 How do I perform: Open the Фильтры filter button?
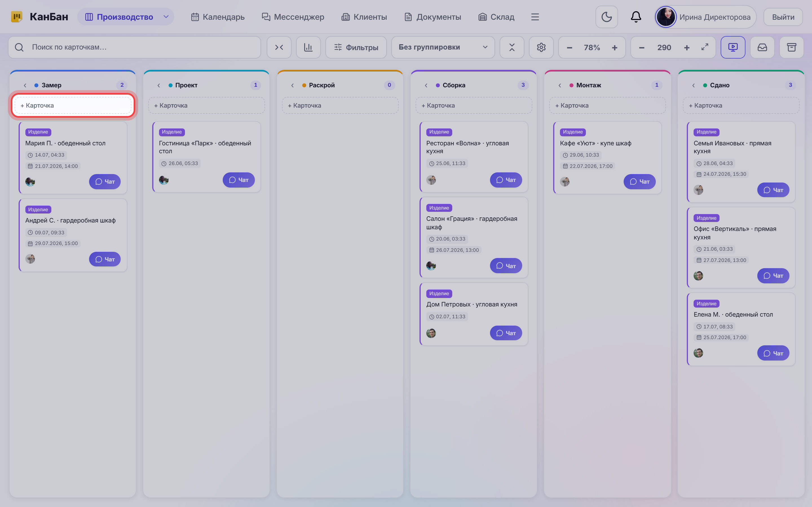(356, 47)
